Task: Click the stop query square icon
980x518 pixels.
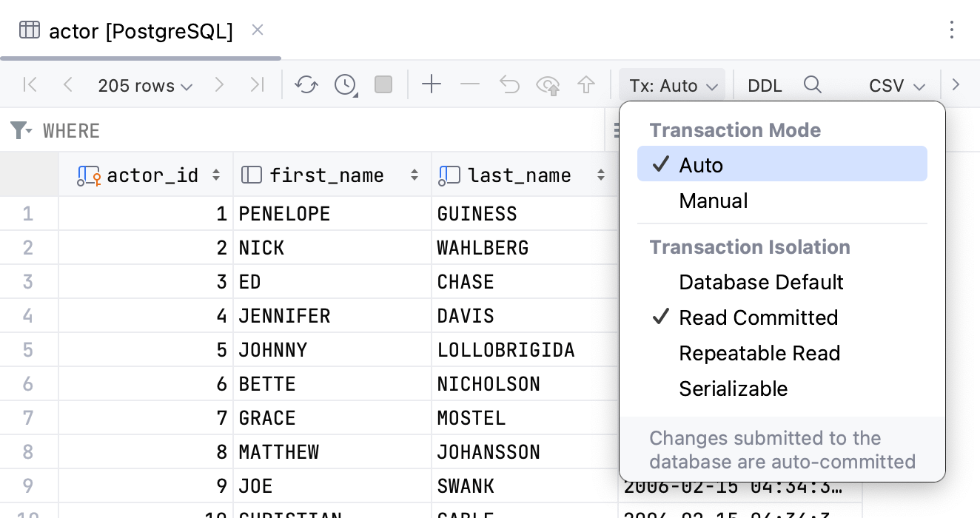Action: [x=383, y=84]
